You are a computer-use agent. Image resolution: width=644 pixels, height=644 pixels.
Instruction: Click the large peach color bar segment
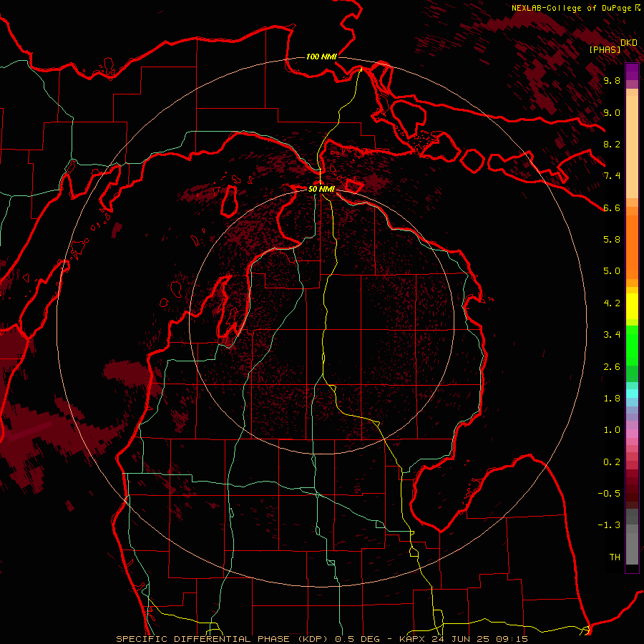click(x=632, y=147)
